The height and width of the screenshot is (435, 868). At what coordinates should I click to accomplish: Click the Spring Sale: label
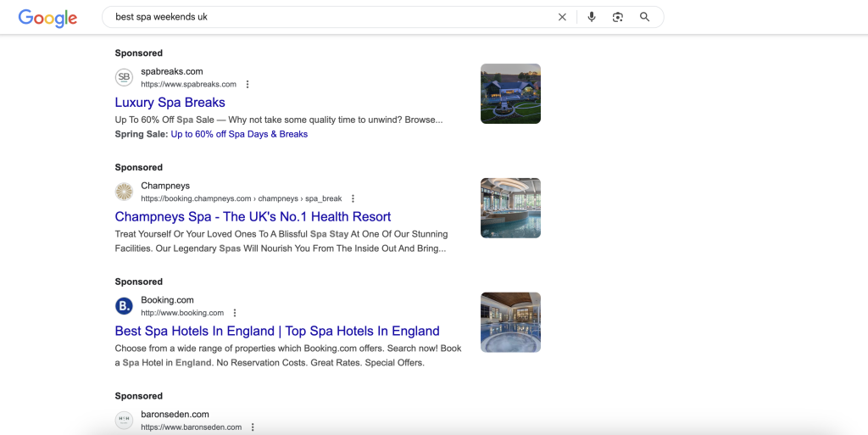tap(142, 134)
